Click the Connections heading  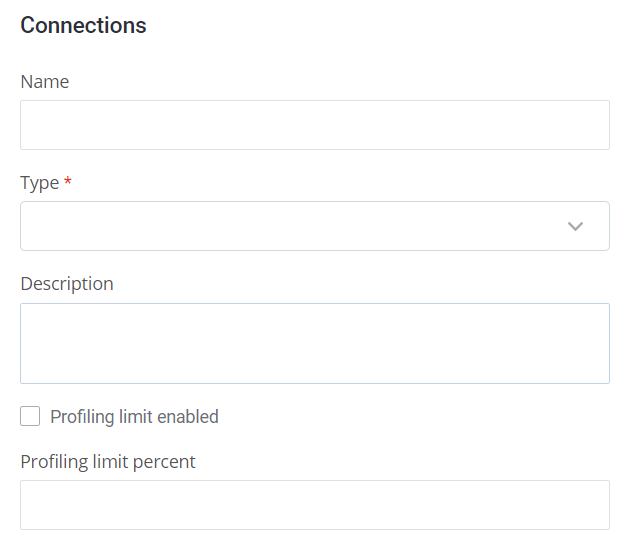click(83, 26)
